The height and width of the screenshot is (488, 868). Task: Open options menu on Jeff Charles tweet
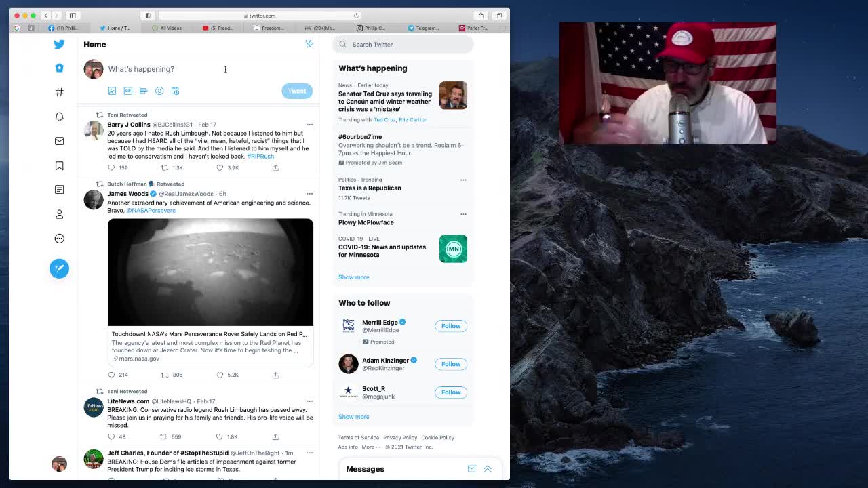309,453
